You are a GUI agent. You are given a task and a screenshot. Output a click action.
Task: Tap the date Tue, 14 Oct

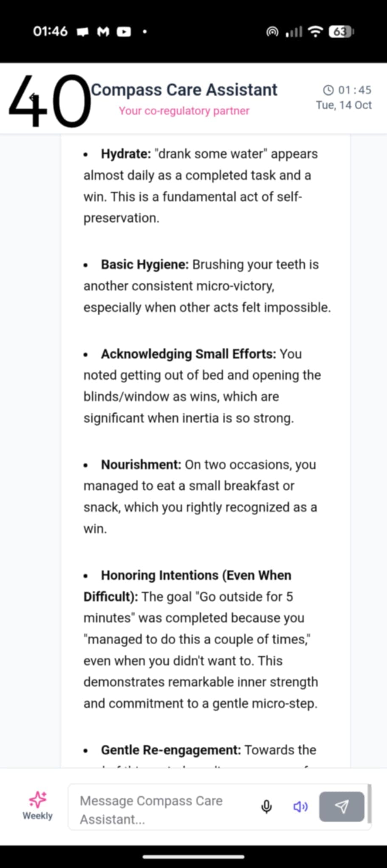344,105
